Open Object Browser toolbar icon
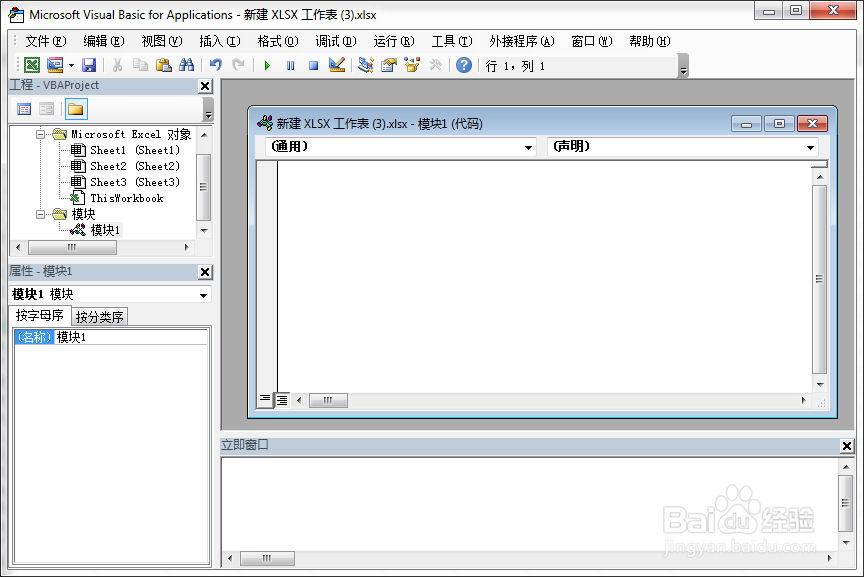The height and width of the screenshot is (577, 864). (x=412, y=65)
